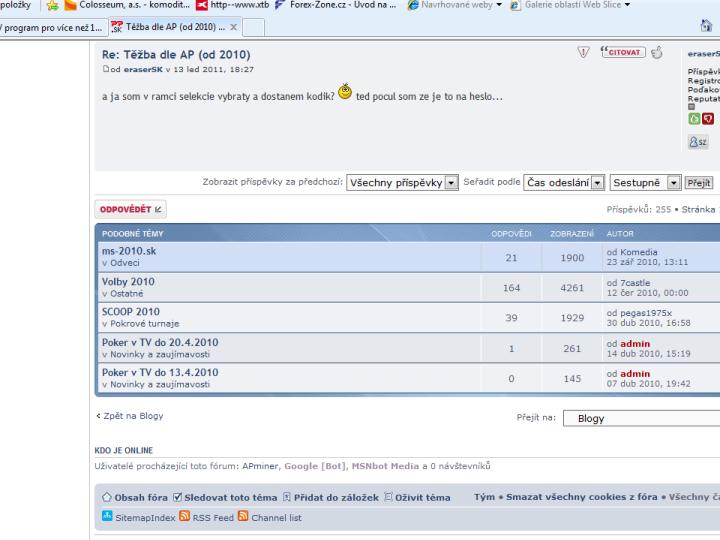Image resolution: width=720 pixels, height=540 pixels.
Task: Open the Channel list text link
Action: pyautogui.click(x=276, y=518)
